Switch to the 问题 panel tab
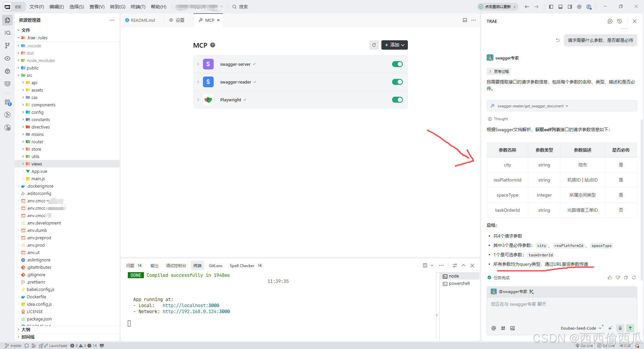The image size is (644, 349). 134,265
